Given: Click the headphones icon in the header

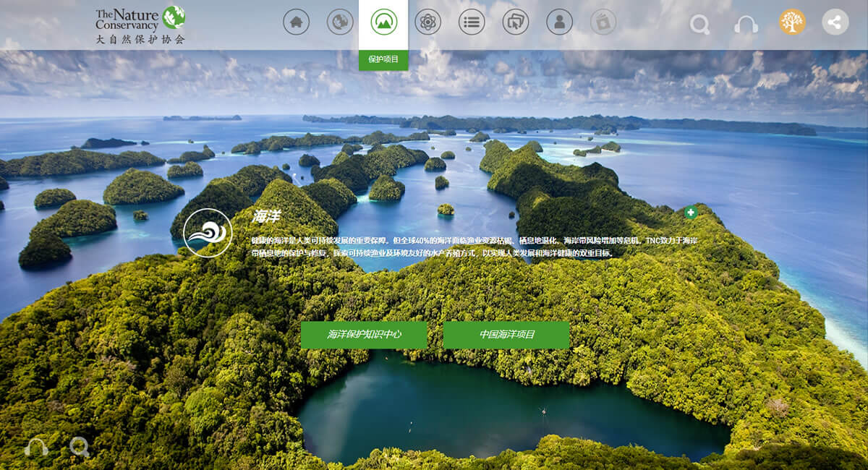Looking at the screenshot, I should 746,25.
